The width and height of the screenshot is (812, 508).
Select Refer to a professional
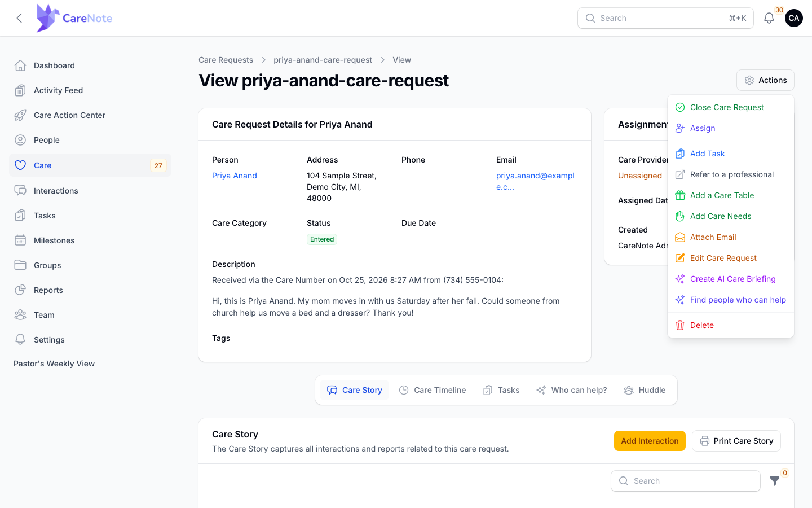[731, 174]
